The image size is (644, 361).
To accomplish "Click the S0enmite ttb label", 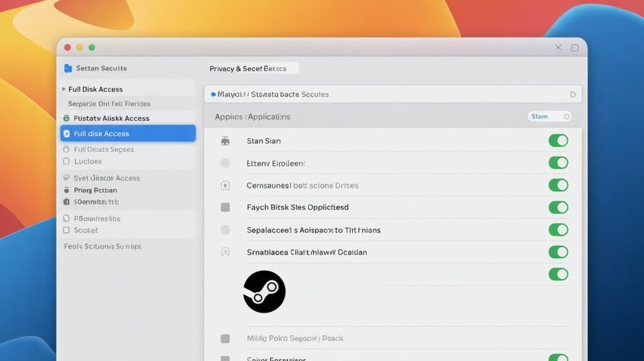I will pyautogui.click(x=96, y=202).
